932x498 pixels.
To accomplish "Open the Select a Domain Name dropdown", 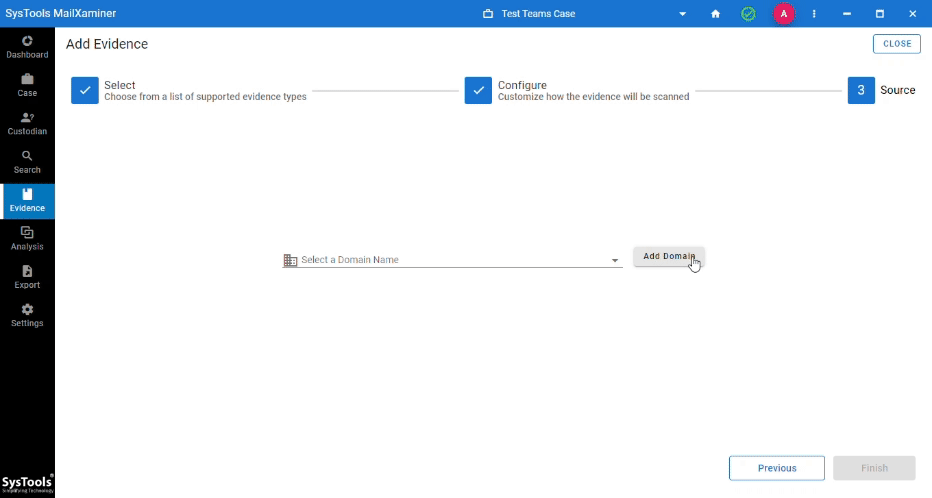I will [x=452, y=260].
